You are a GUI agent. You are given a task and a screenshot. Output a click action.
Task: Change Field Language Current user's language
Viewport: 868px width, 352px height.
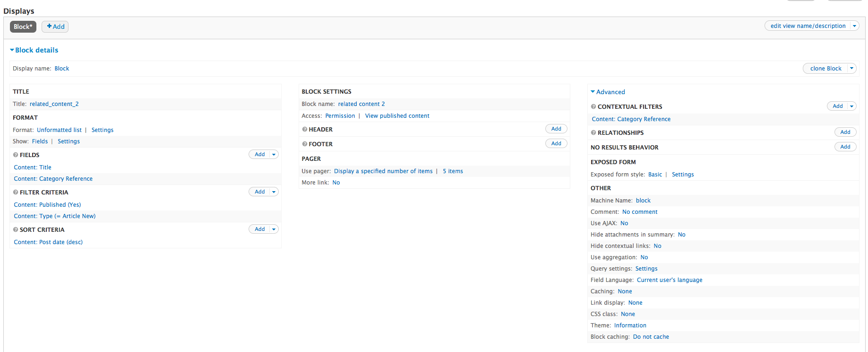[670, 280]
